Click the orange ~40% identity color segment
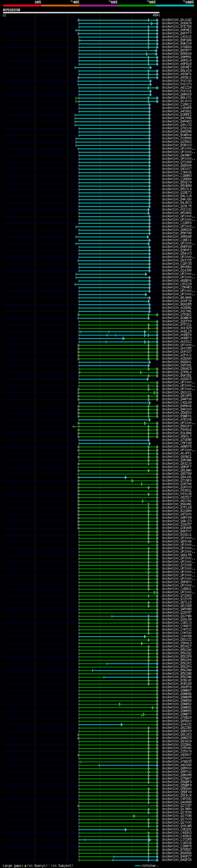The height and width of the screenshot is (868, 197). tap(60, 6)
